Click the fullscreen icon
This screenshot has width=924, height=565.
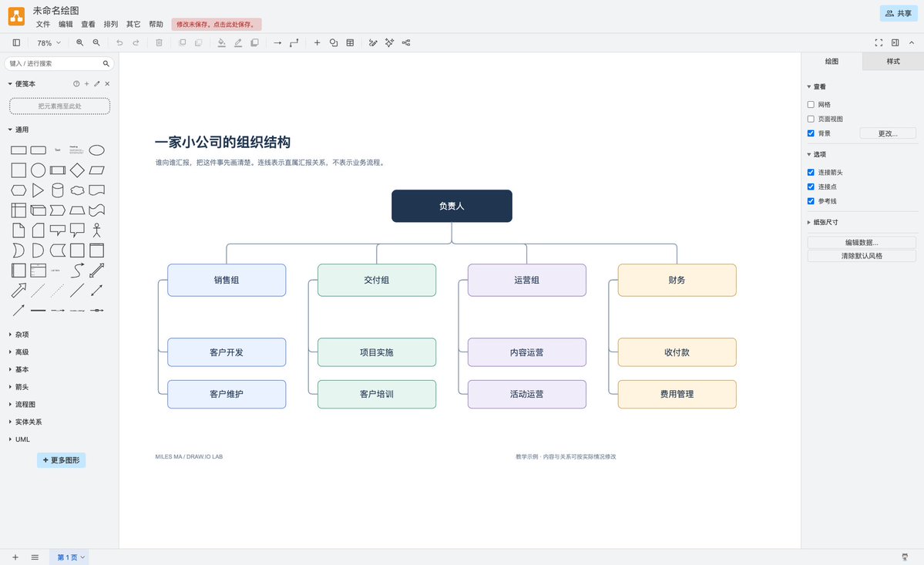[x=879, y=43]
